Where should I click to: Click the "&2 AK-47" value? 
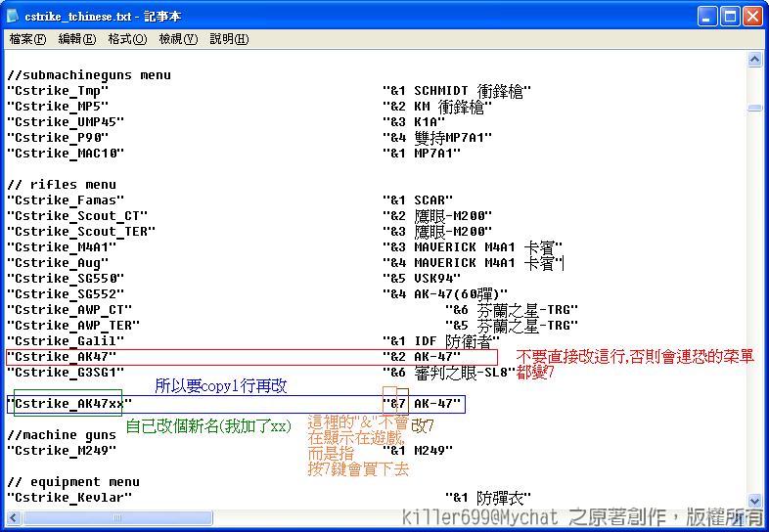coord(422,357)
